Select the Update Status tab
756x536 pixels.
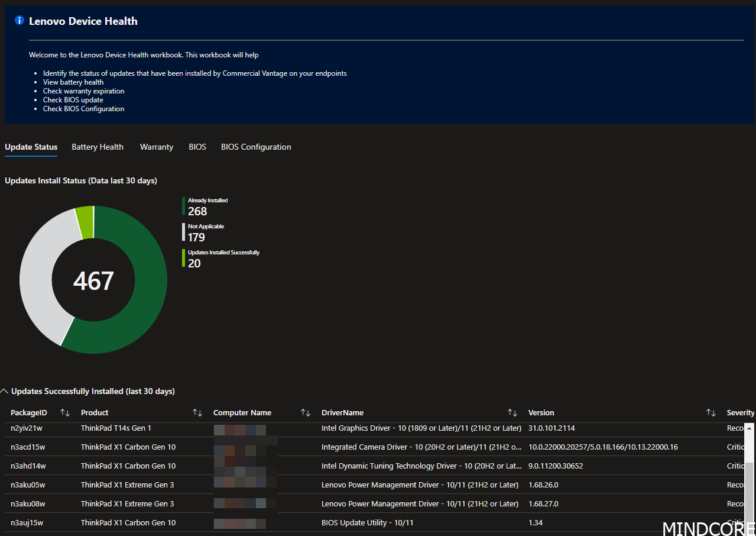(31, 147)
